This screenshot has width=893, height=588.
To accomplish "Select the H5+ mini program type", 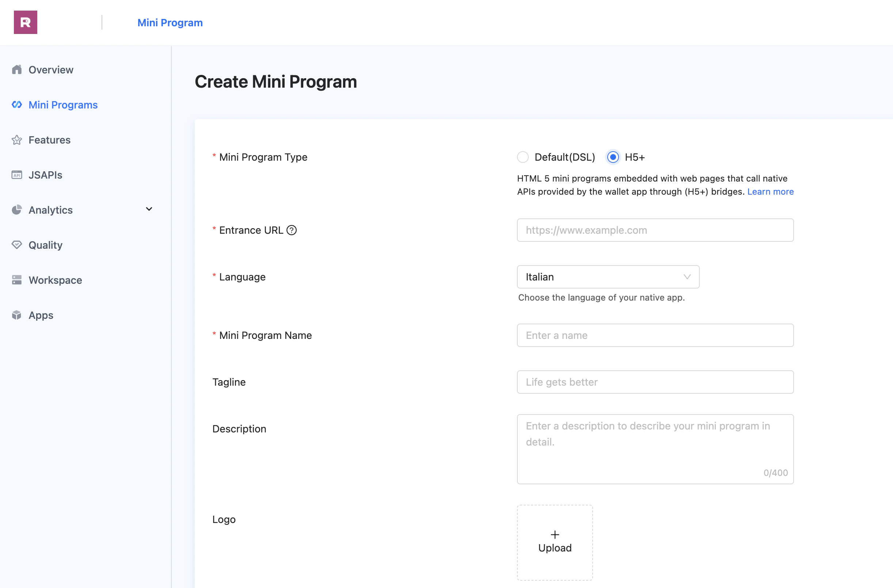I will [612, 157].
